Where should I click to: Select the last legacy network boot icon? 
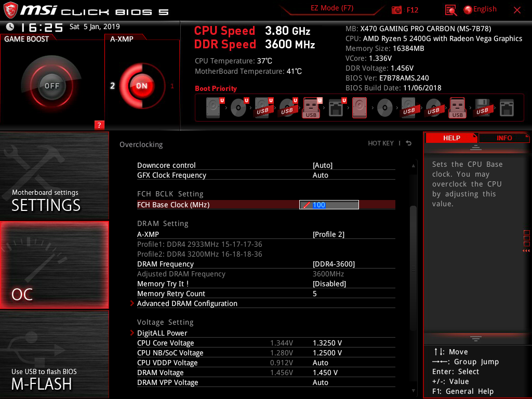click(507, 108)
